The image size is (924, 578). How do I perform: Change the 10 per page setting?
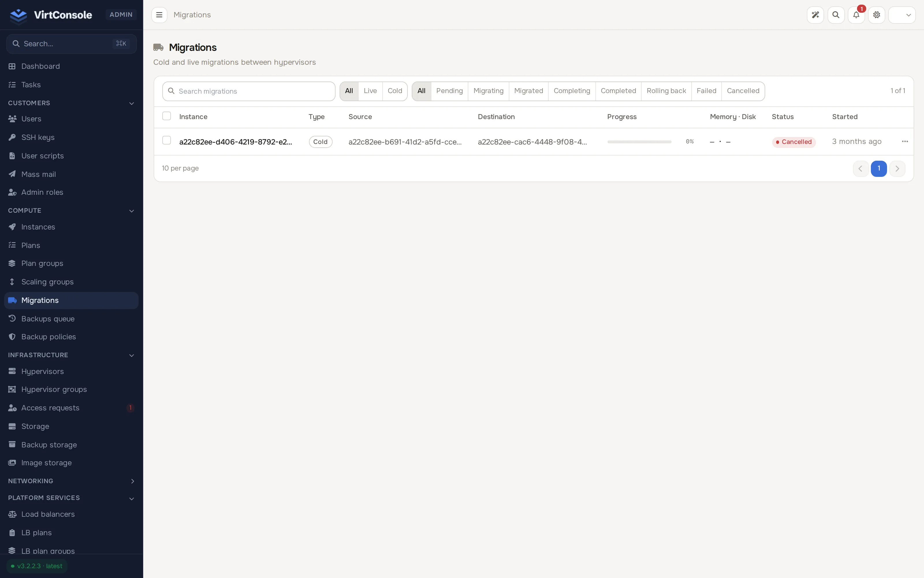[180, 168]
